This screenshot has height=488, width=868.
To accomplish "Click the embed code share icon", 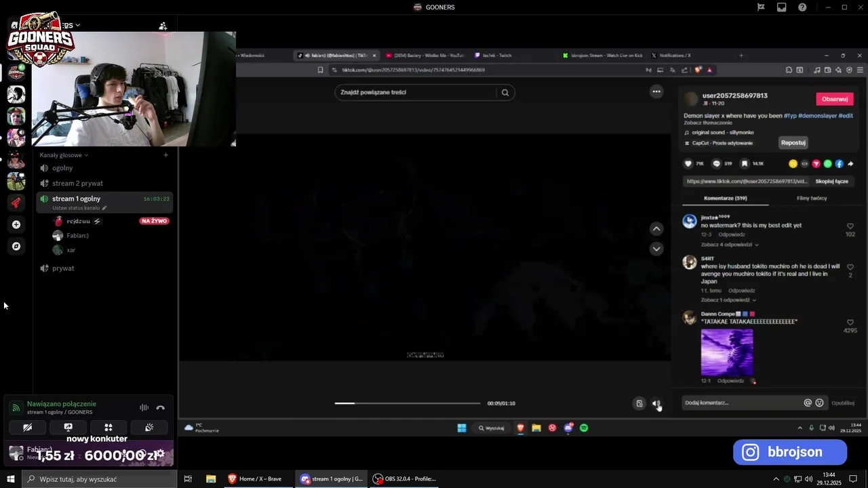I will (x=805, y=163).
